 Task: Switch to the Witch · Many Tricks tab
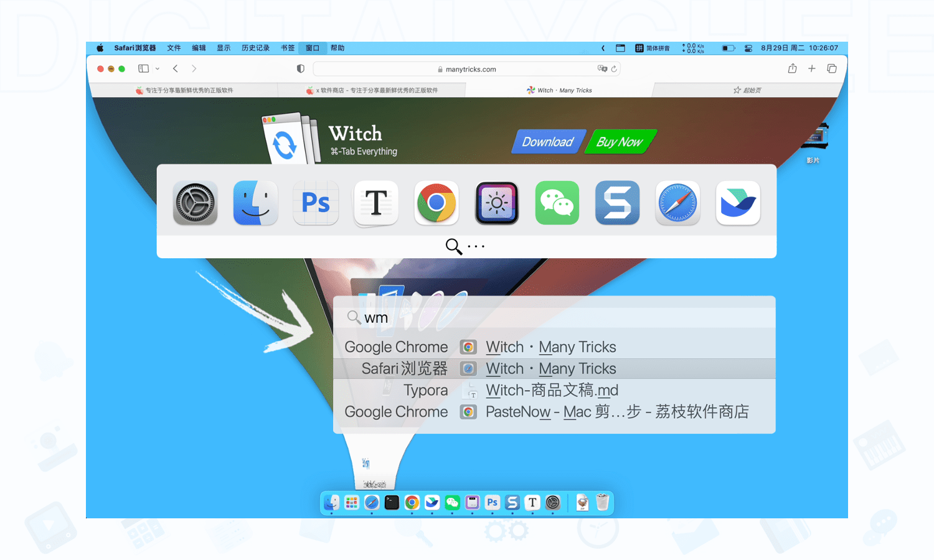point(559,90)
